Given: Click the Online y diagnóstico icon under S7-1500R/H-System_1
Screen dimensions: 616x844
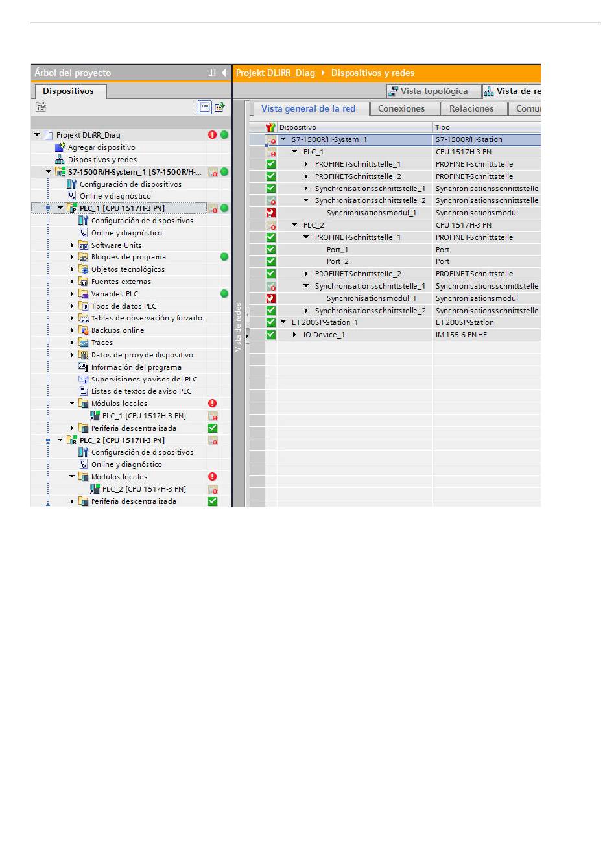Looking at the screenshot, I should [72, 196].
